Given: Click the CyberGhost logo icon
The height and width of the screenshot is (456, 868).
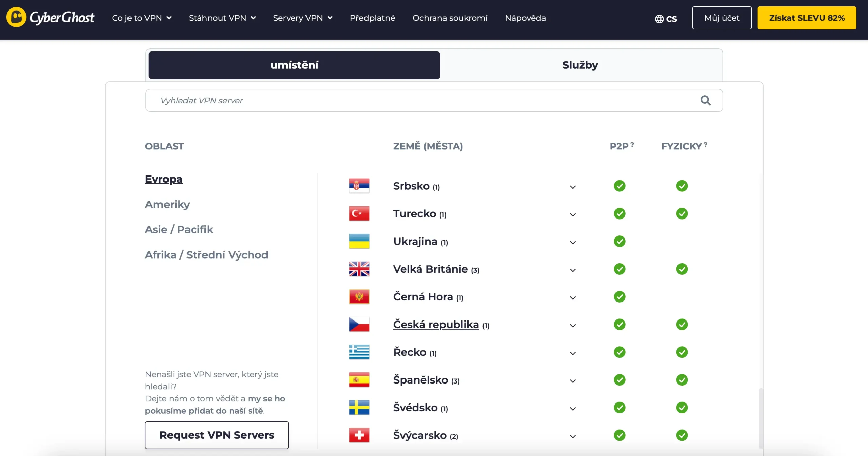Looking at the screenshot, I should click(16, 17).
